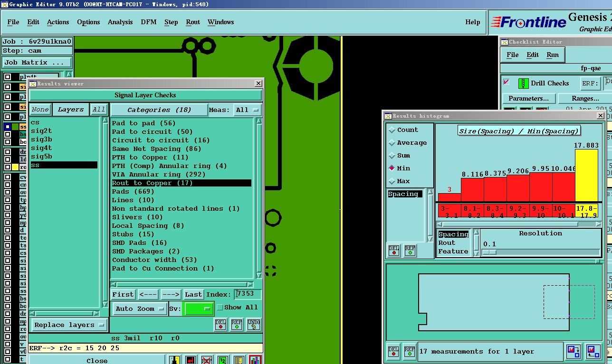
Task: Toggle the ro layer display checkbox
Action: pyautogui.click(x=8, y=167)
